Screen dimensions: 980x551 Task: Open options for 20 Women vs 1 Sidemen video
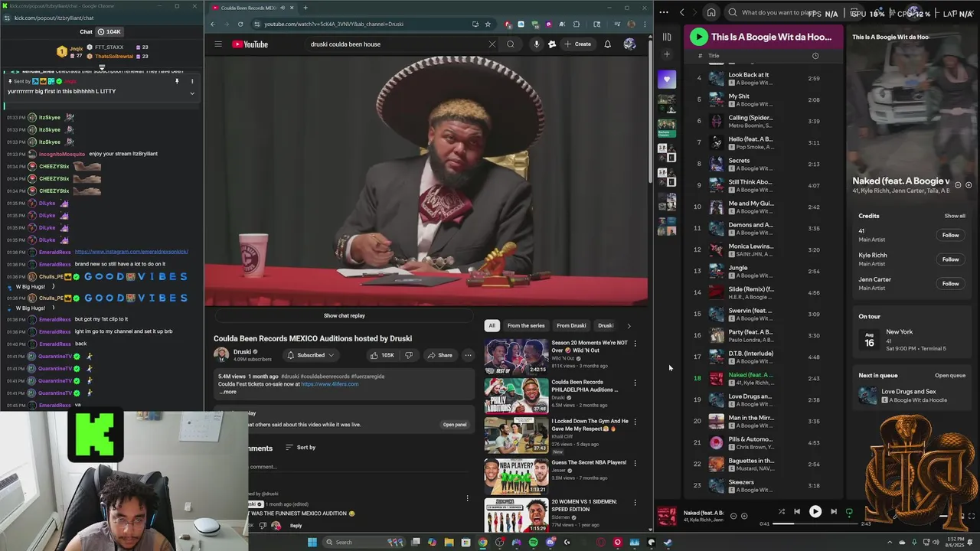pos(635,503)
